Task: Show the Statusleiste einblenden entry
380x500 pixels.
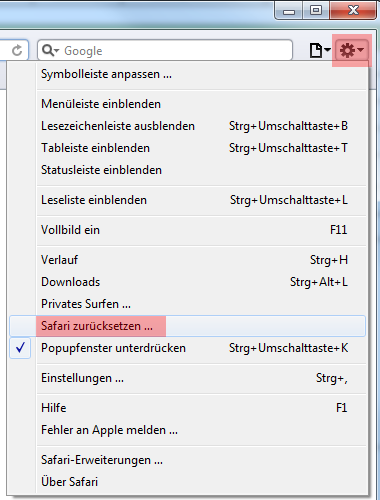Action: click(x=188, y=170)
